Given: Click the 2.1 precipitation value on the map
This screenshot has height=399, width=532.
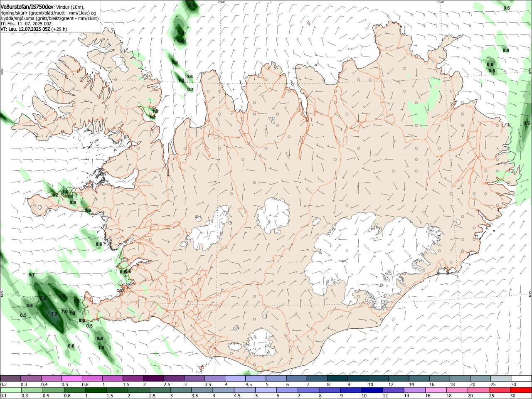Looking at the screenshot, I should [192, 5].
